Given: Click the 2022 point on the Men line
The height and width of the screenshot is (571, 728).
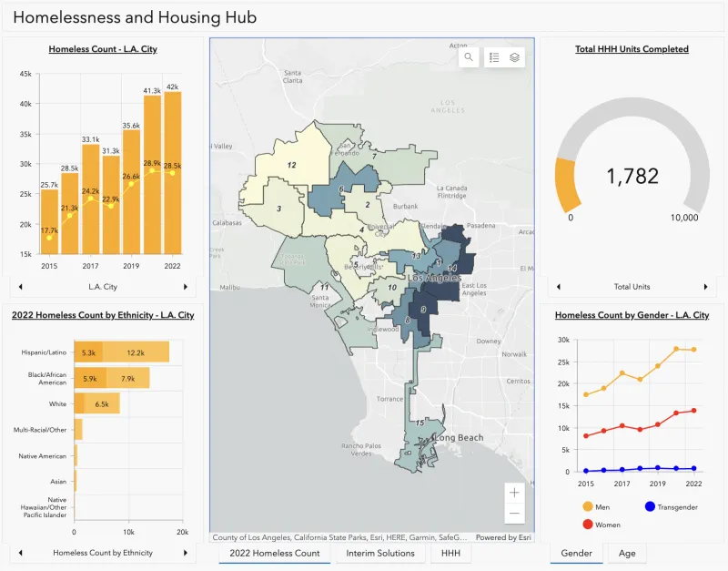Looking at the screenshot, I should pos(694,350).
